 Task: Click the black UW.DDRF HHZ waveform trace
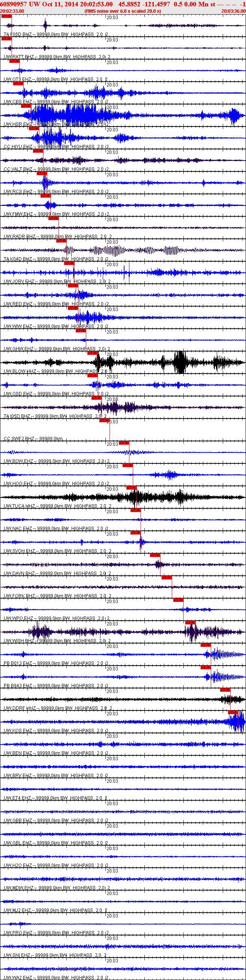[x=123, y=699]
